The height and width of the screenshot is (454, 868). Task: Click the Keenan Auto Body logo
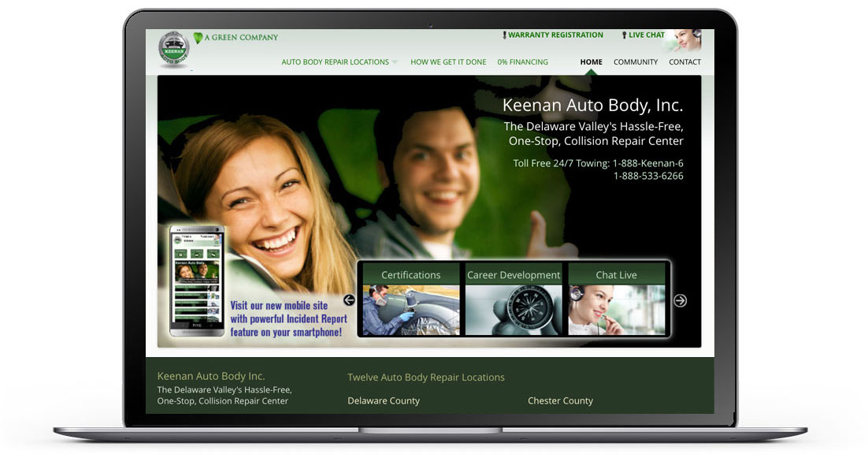coord(173,49)
